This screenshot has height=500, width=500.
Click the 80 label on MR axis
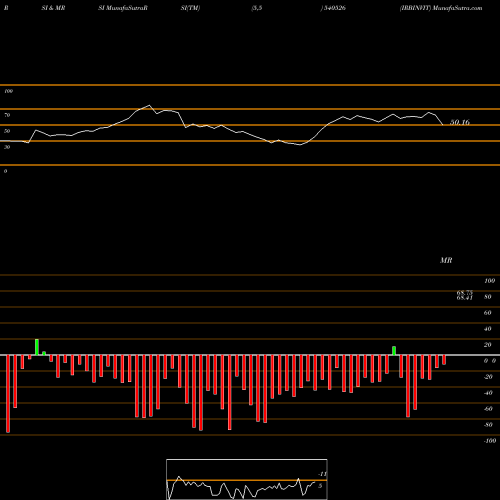click(488, 297)
